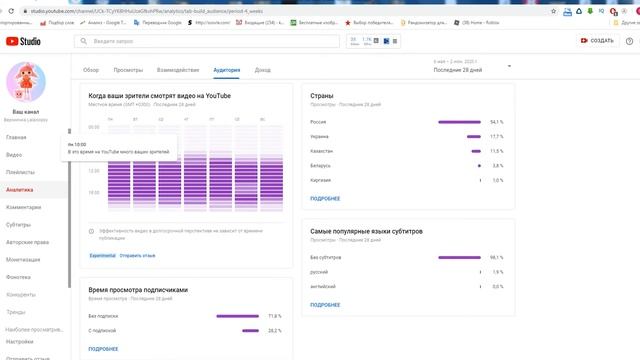Screen dimensions: 640x360
Task: Click the list view icon beside search stats
Action: pyautogui.click(x=395, y=41)
